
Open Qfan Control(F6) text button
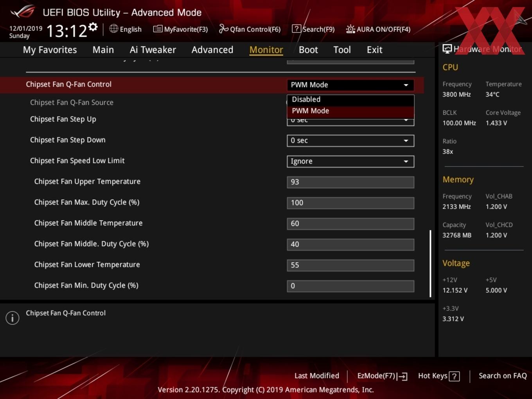pos(255,29)
